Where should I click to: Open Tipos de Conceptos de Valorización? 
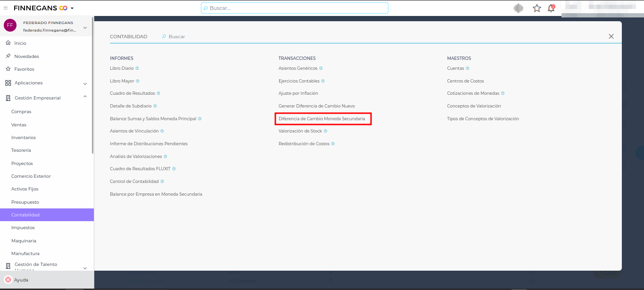pos(483,119)
